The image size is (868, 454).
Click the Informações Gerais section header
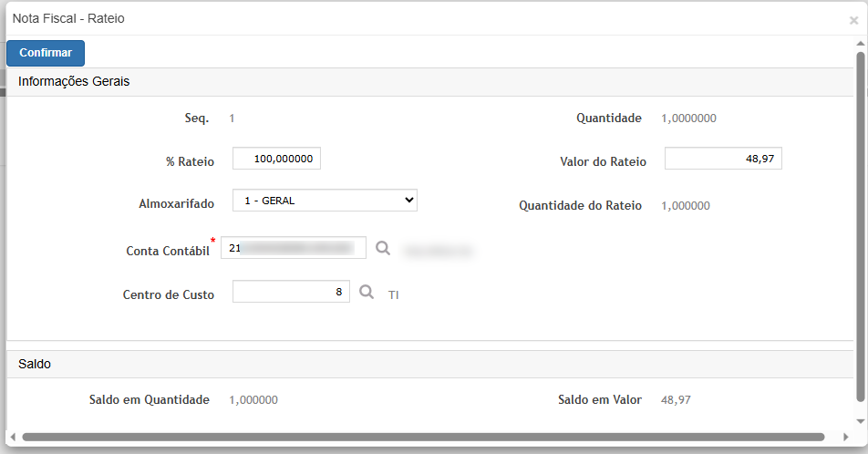[x=74, y=81]
